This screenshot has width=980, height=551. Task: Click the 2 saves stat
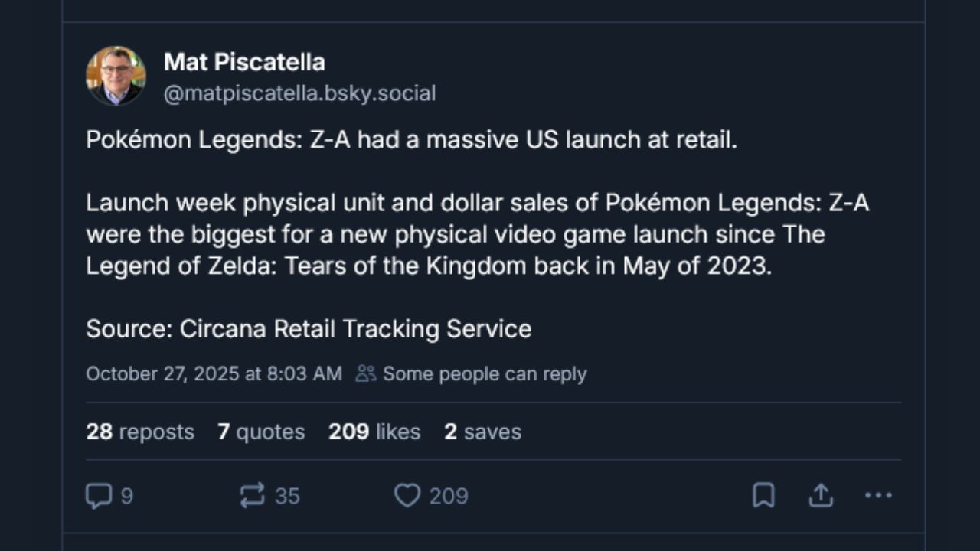point(482,432)
